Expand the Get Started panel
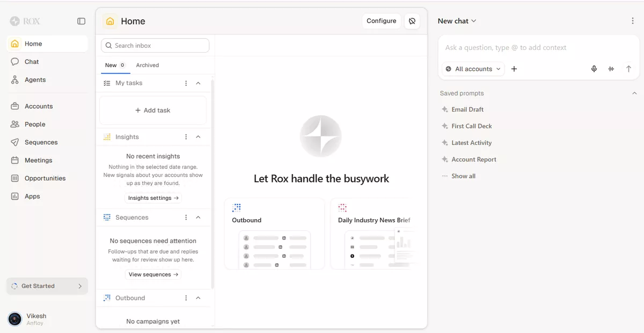644x333 pixels. 47,286
